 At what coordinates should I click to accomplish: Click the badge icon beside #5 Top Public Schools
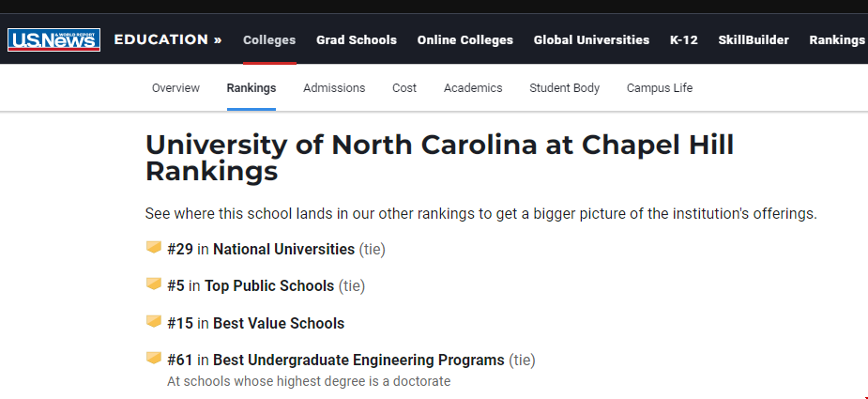pyautogui.click(x=153, y=284)
